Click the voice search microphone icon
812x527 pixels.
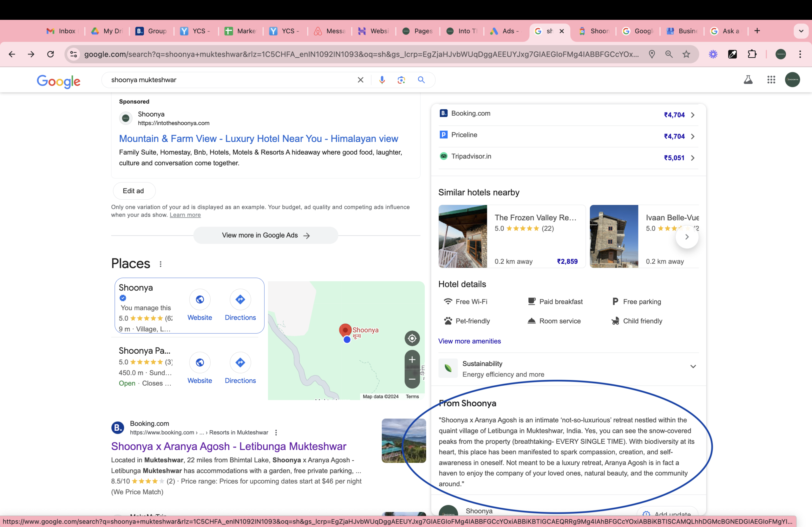(382, 80)
